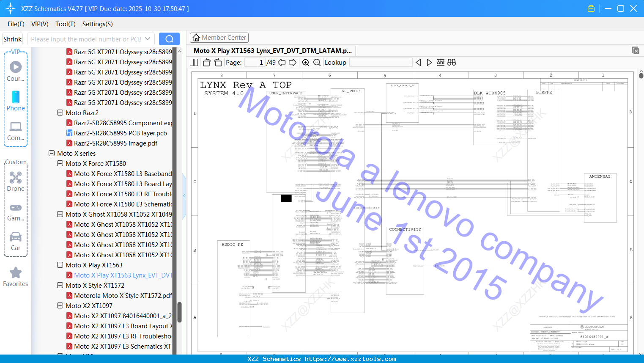Rotate the page counterclockwise
This screenshot has height=363, width=644.
[x=206, y=62]
